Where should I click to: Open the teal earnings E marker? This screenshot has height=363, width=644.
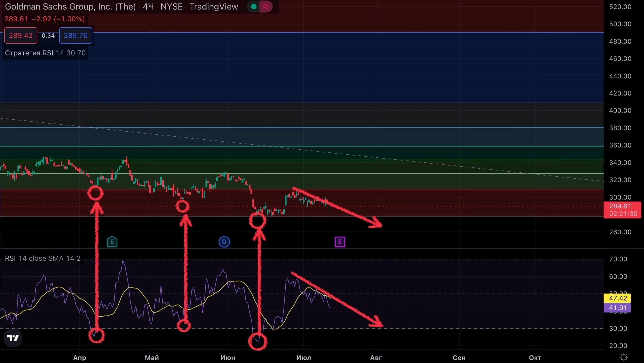112,242
